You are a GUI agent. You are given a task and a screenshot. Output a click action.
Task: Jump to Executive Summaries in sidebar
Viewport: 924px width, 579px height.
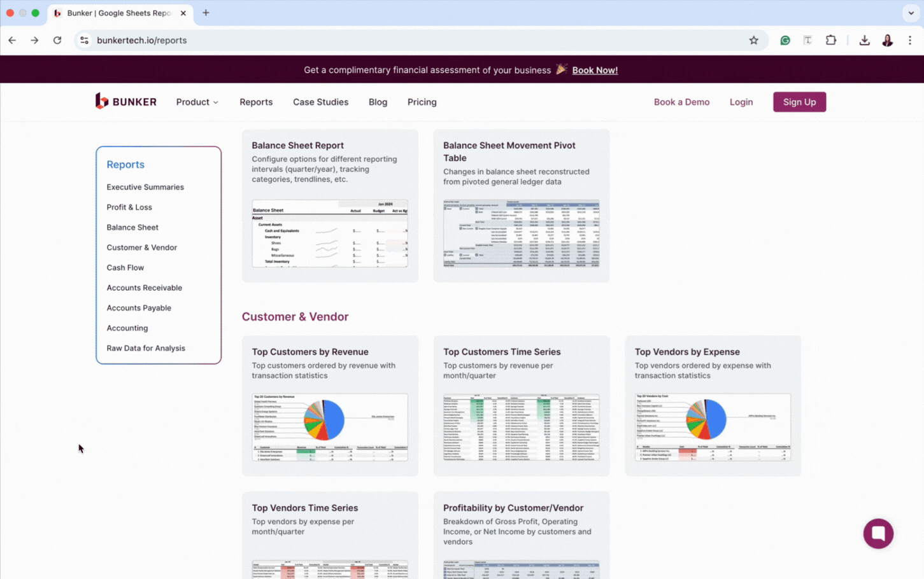(x=145, y=187)
